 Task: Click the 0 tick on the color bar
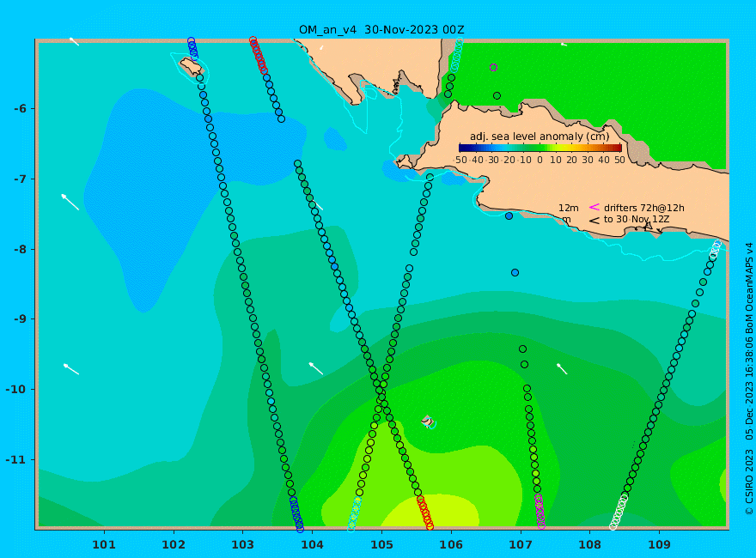pyautogui.click(x=540, y=160)
